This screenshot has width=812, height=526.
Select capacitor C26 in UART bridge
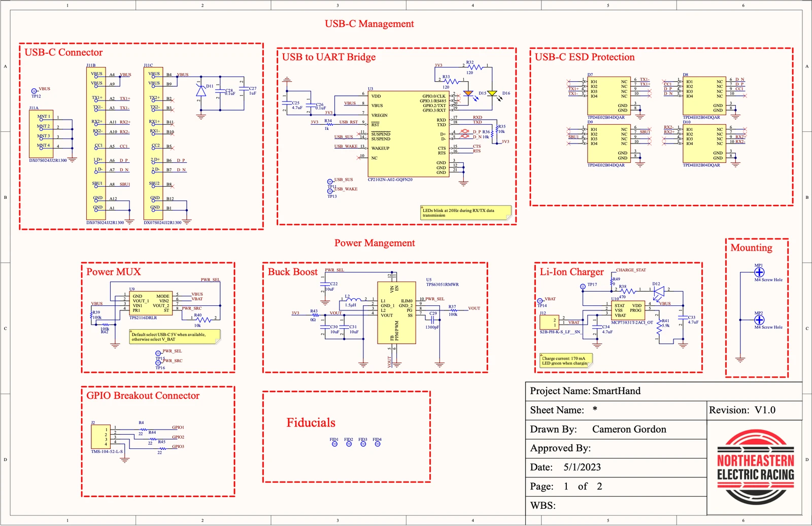click(311, 105)
